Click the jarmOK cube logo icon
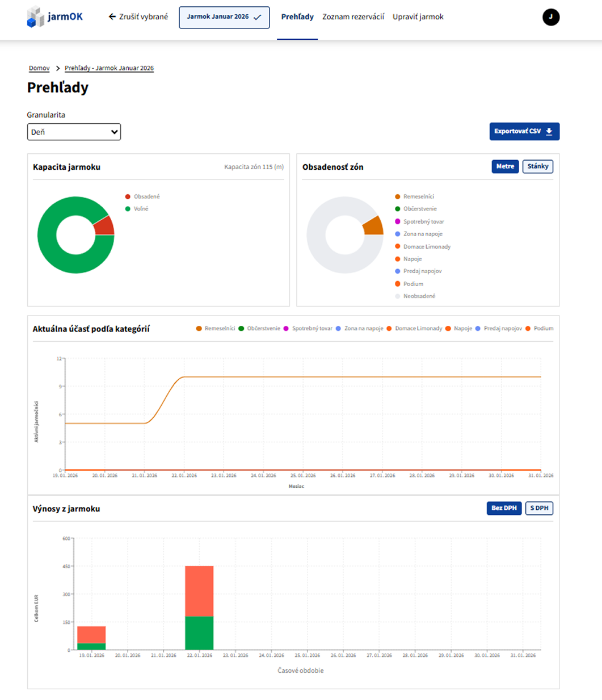The height and width of the screenshot is (700, 602). click(35, 17)
